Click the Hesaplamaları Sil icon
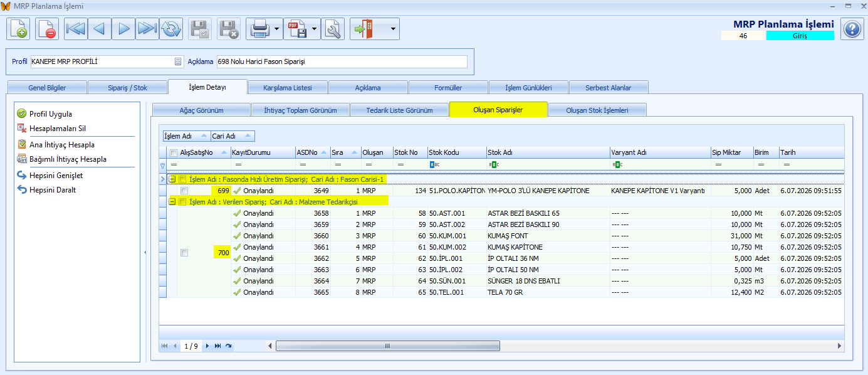Image resolution: width=868 pixels, height=375 pixels. click(21, 129)
